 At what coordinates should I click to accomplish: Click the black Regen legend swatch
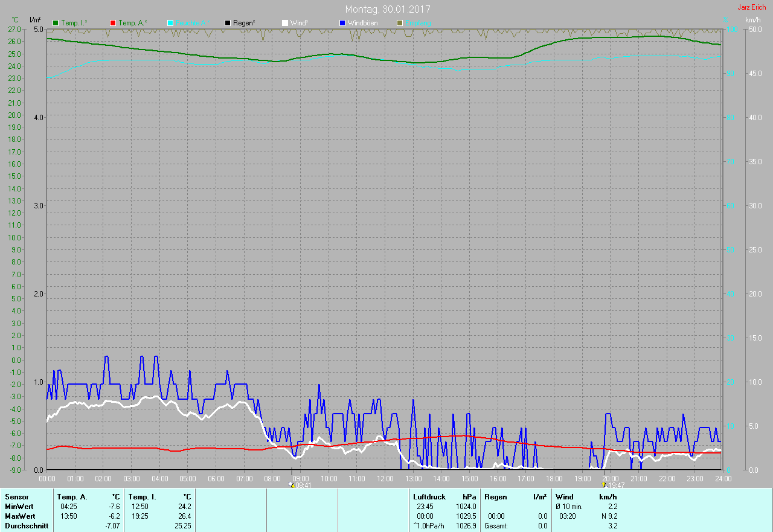pyautogui.click(x=228, y=23)
